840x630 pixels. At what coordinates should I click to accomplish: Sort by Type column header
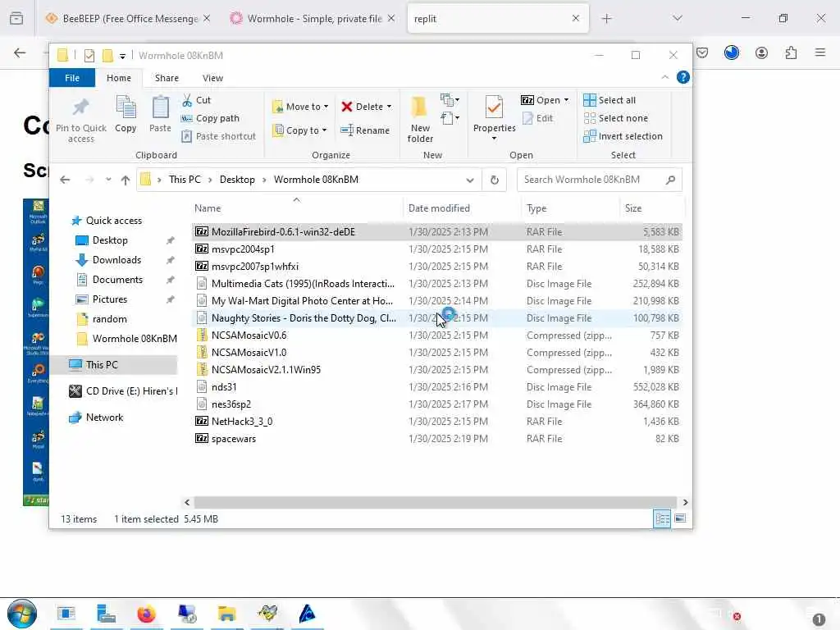coord(536,208)
